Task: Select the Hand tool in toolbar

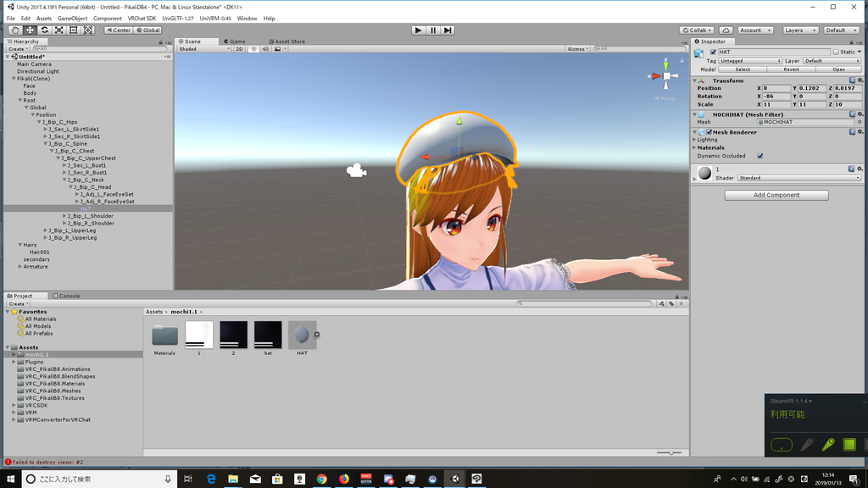Action: pyautogui.click(x=15, y=30)
